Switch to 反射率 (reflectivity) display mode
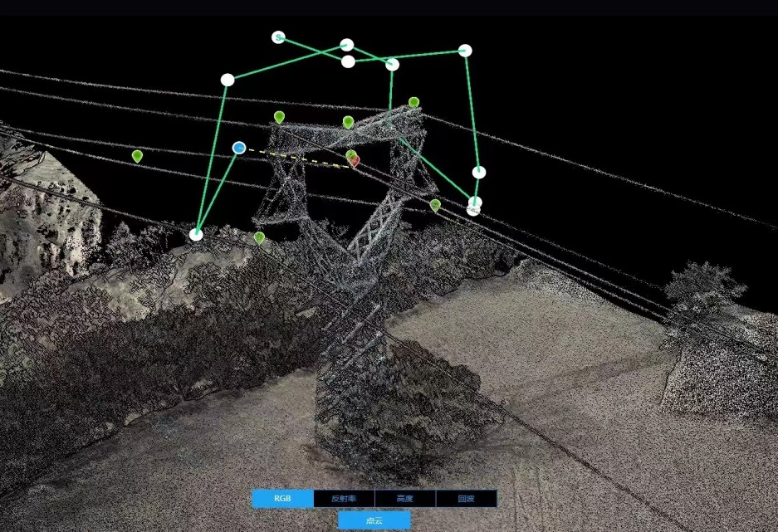Image resolution: width=778 pixels, height=532 pixels. click(x=344, y=499)
